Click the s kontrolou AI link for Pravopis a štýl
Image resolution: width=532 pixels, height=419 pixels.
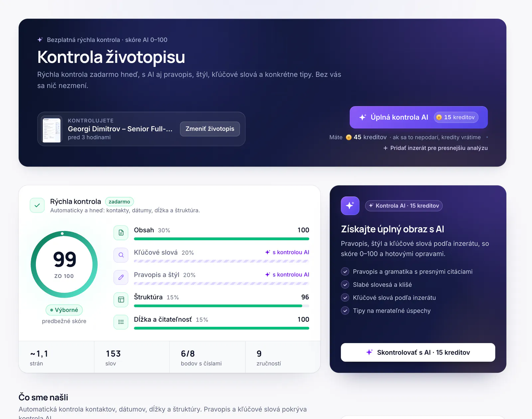coord(287,275)
